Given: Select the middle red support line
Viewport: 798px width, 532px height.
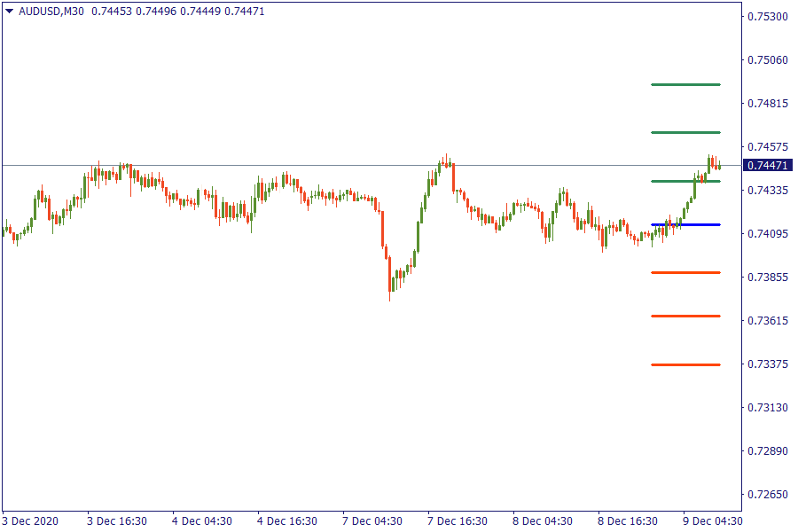Looking at the screenshot, I should [685, 316].
